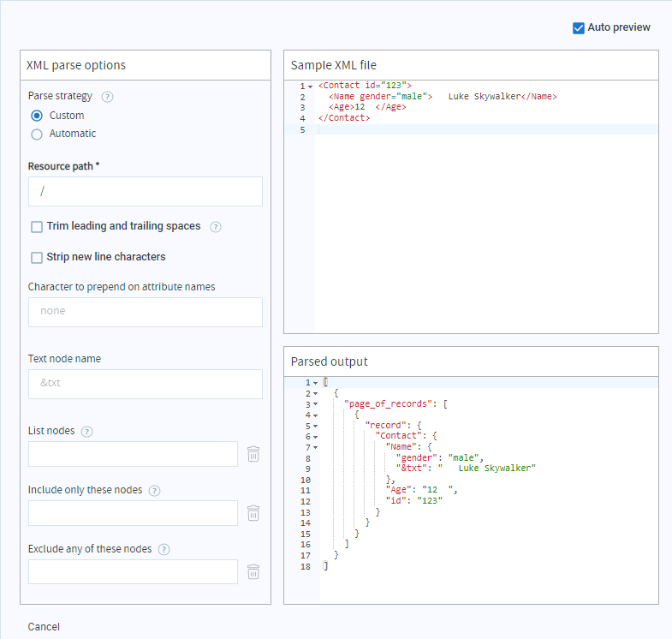
Task: Click the "id": "123" line in Parsed output
Action: (414, 500)
